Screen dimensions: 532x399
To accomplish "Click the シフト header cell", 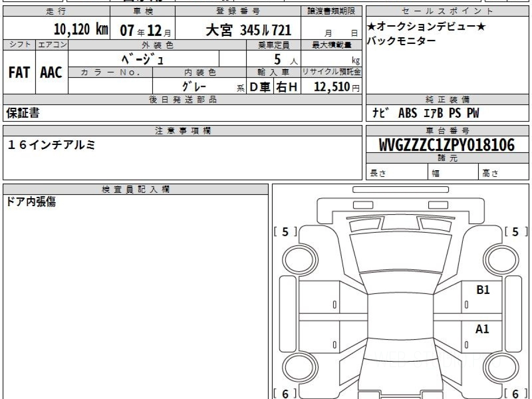I will coord(19,45).
